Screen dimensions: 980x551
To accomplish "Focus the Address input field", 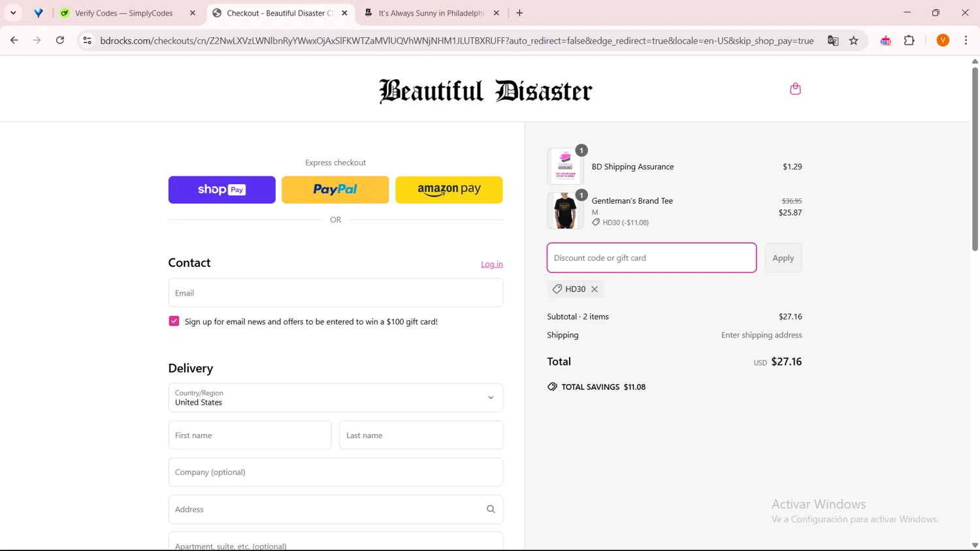I will (336, 509).
